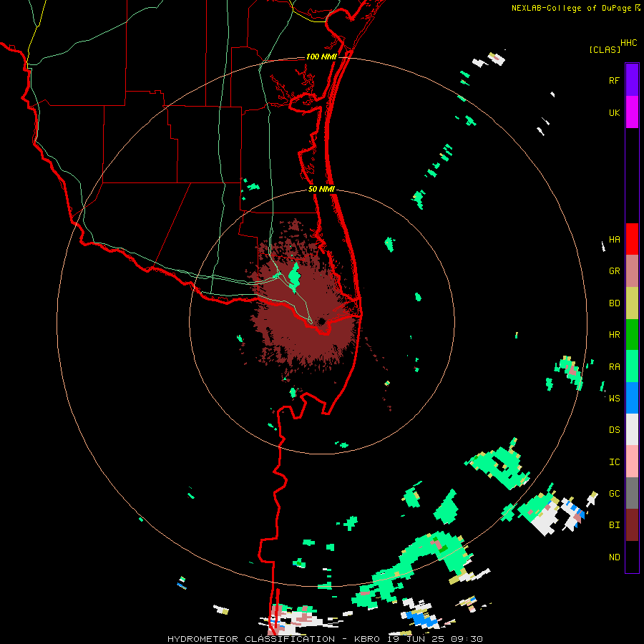The width and height of the screenshot is (644, 644).
Task: Click the "HHC" product code text
Action: (629, 43)
